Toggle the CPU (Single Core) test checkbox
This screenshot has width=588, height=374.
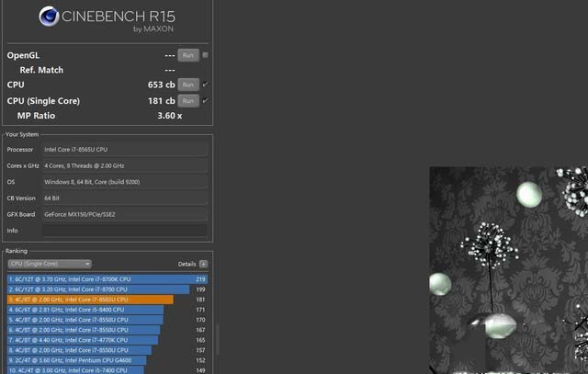(205, 100)
